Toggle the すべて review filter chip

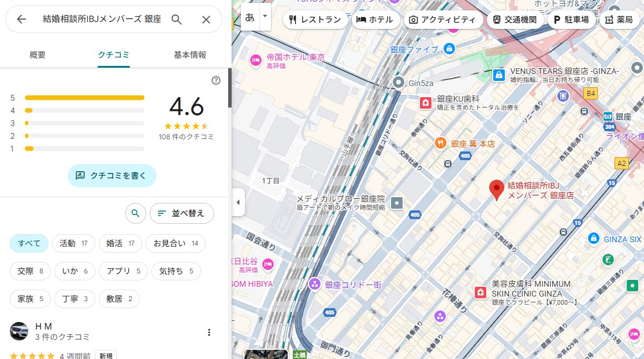click(29, 243)
